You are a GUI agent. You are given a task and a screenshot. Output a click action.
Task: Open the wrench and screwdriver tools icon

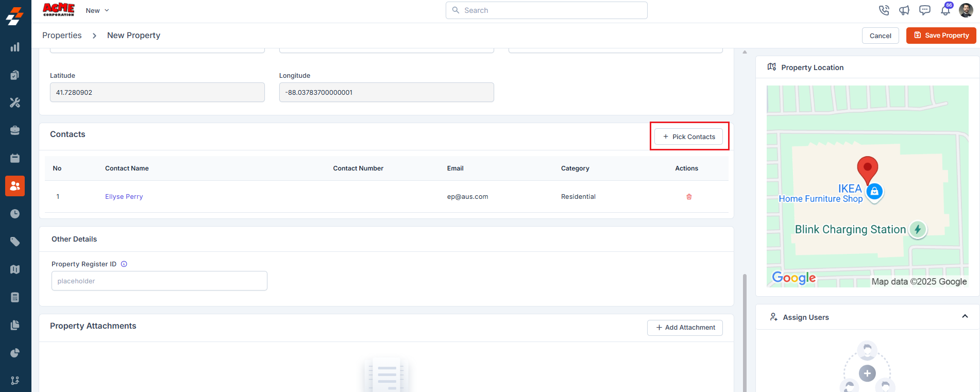pos(15,103)
